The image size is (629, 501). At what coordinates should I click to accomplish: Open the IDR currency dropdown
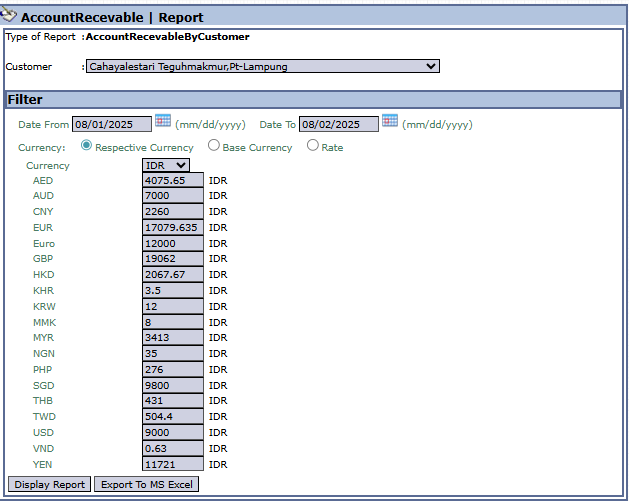pos(166,165)
